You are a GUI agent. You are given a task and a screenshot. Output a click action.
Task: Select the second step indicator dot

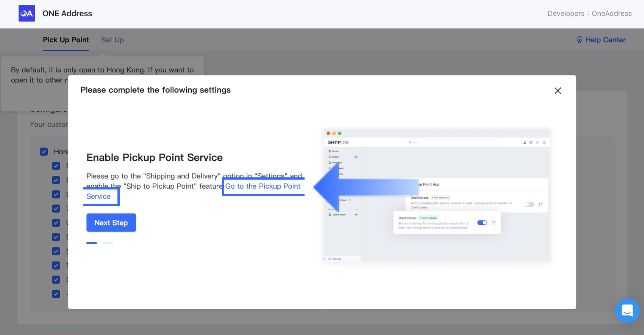108,243
